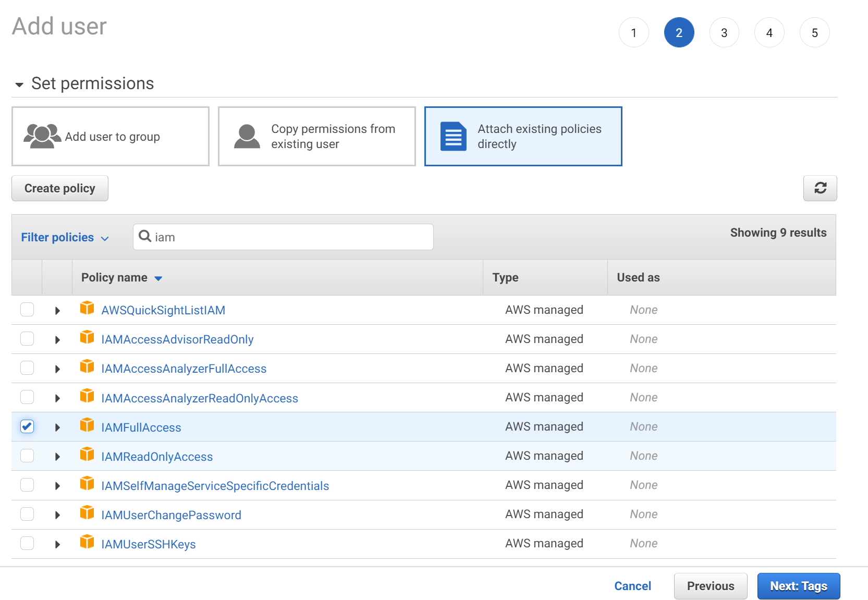The height and width of the screenshot is (600, 868).
Task: Click the group people icon on Add user to group
Action: coord(42,136)
